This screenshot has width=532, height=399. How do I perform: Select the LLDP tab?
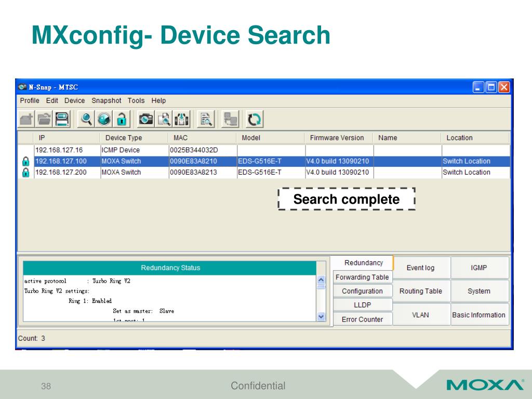[362, 305]
